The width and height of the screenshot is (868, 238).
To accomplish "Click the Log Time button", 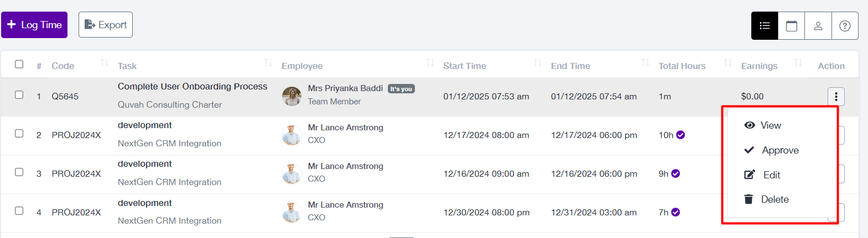I will [x=34, y=25].
